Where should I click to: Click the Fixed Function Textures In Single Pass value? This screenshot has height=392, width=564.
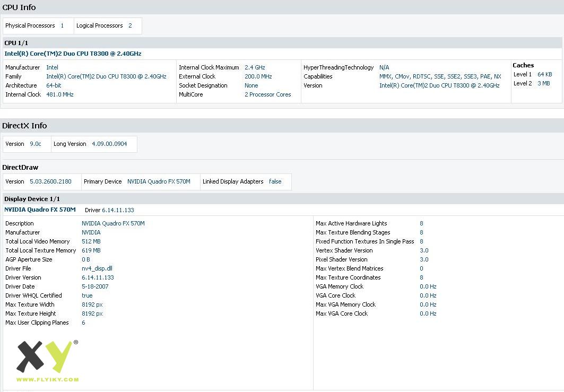422,241
